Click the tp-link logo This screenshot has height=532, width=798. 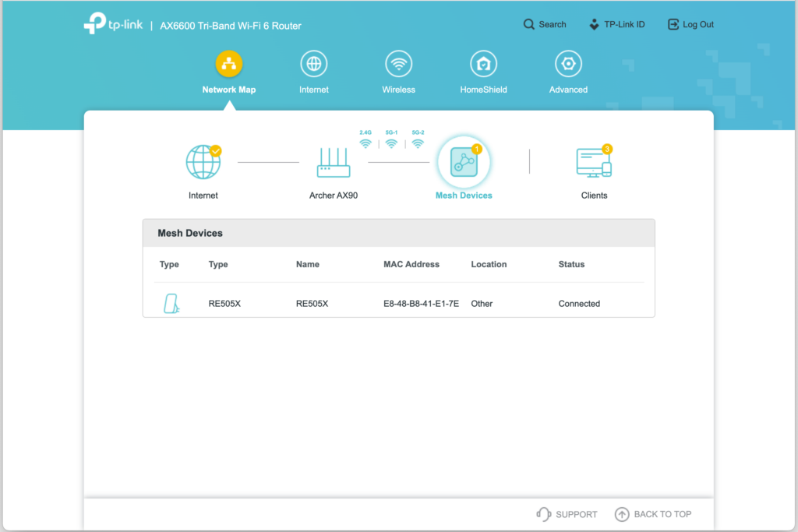(x=113, y=23)
